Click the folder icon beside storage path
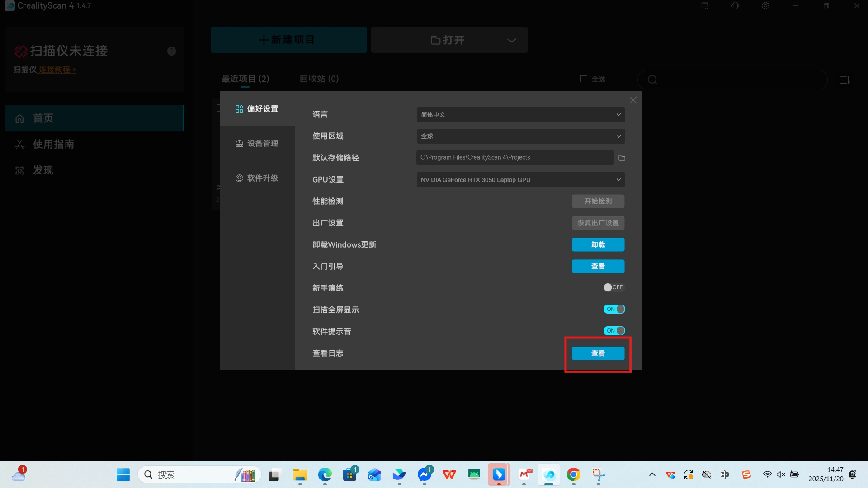868x488 pixels. pos(622,158)
